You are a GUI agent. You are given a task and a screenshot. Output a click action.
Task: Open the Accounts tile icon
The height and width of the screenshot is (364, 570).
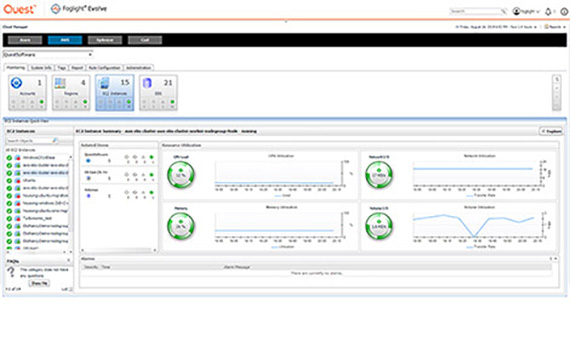pyautogui.click(x=16, y=83)
